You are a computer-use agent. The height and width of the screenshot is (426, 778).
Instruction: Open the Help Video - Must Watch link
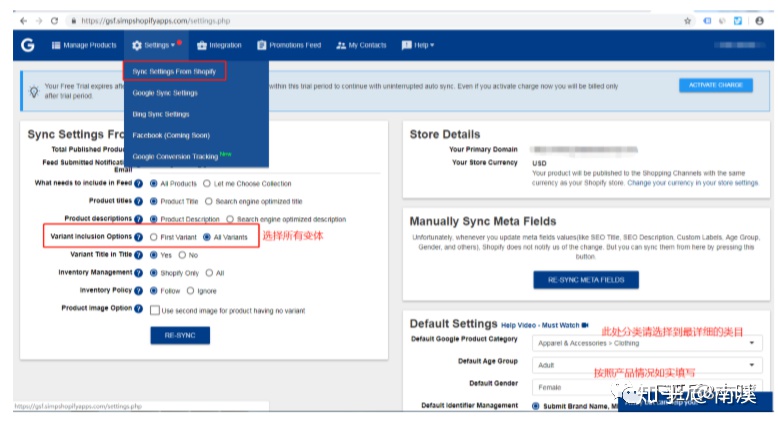click(540, 325)
